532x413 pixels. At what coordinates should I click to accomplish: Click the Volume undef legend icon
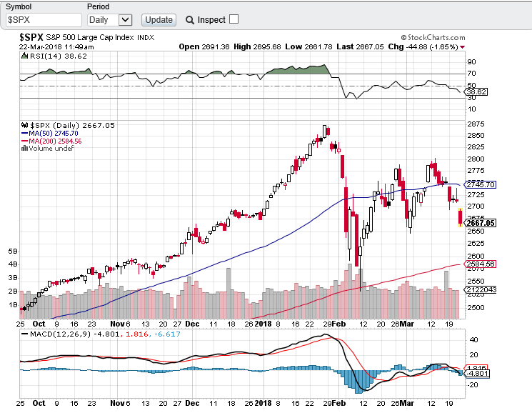point(24,149)
